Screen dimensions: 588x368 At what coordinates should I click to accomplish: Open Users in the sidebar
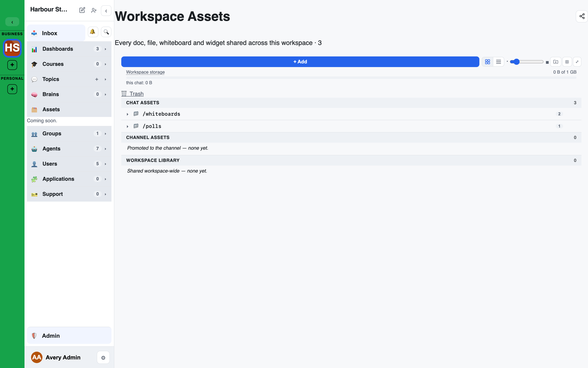(x=69, y=164)
